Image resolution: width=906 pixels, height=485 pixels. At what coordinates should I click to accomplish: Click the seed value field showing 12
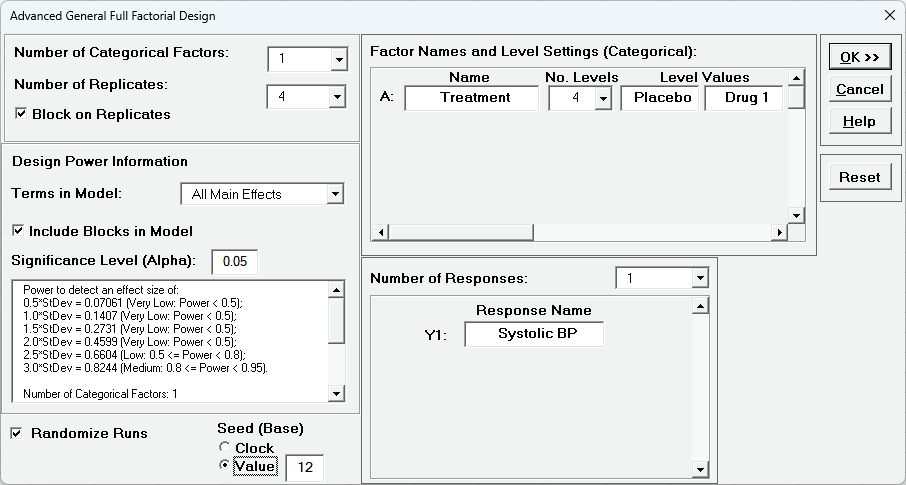[305, 467]
